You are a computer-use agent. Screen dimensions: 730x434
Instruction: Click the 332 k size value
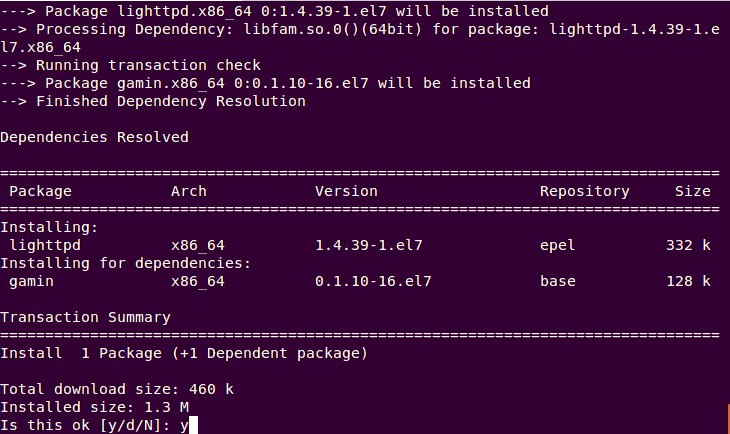point(688,245)
